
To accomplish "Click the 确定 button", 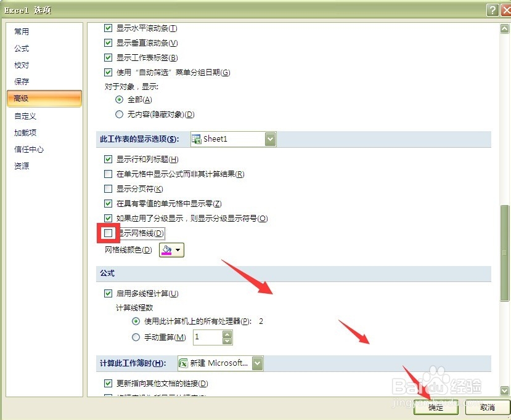I will click(436, 408).
